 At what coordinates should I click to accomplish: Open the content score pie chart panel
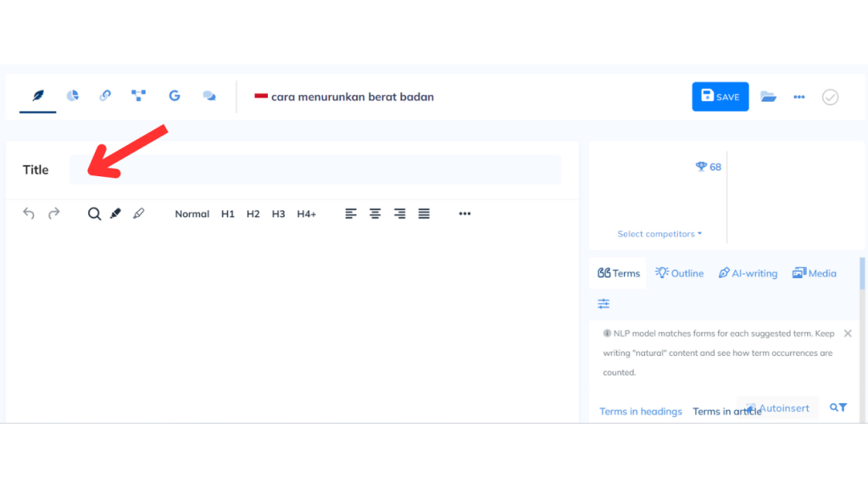click(72, 96)
